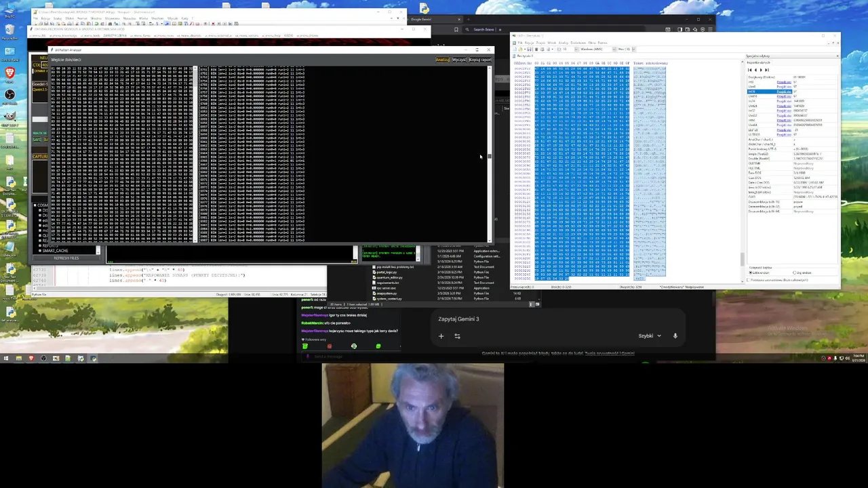Click the Wyczyść button in Bit Pattern Analyzer
Screen dimensions: 868x488
459,60
